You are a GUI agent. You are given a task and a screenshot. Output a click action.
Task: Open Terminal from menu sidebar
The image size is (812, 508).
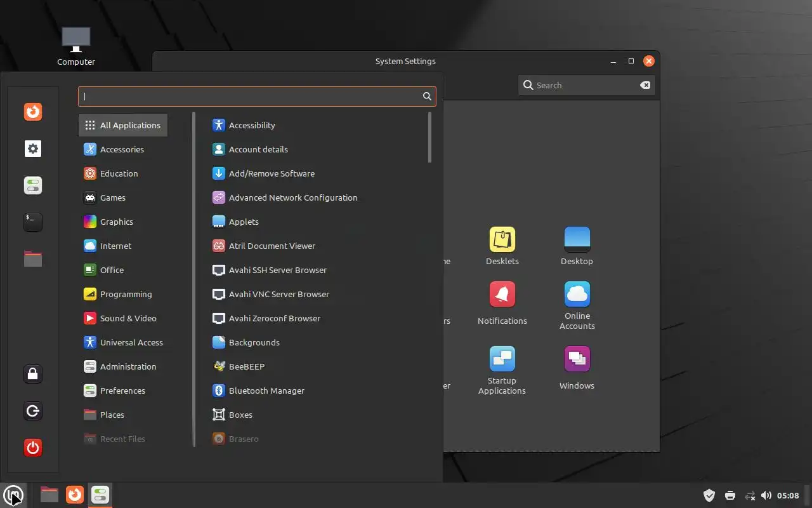[x=33, y=222]
